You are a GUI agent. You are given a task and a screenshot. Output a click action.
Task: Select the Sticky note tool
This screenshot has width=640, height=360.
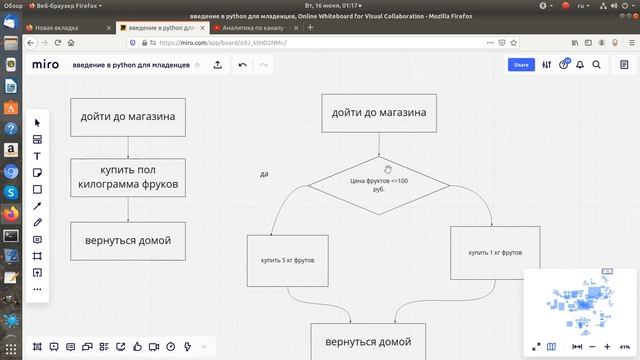tap(37, 173)
